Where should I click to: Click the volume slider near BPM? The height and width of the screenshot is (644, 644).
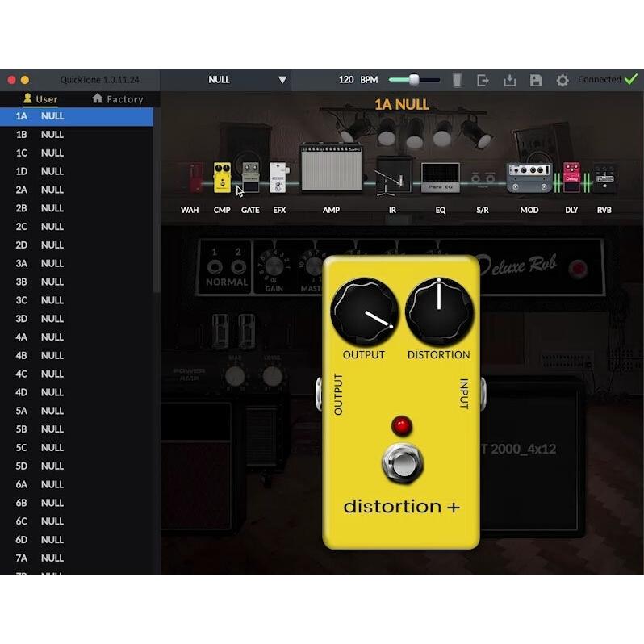[414, 80]
